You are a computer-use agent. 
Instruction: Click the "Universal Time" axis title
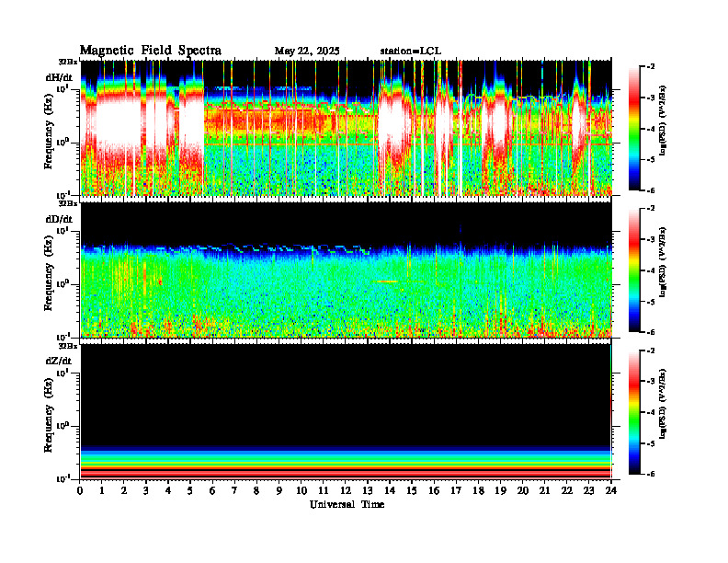click(347, 504)
